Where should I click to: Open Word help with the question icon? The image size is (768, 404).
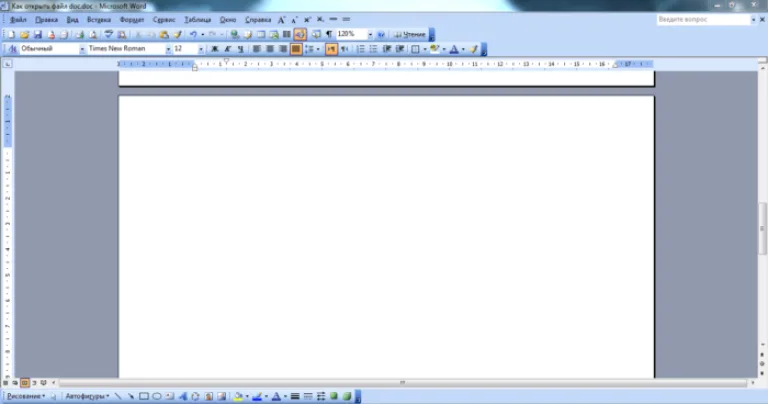click(381, 34)
